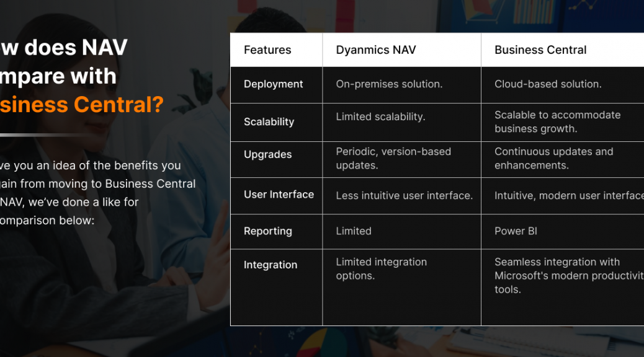Select the Cloud-based solution cell
Screen dimensions: 644x357
click(548, 84)
